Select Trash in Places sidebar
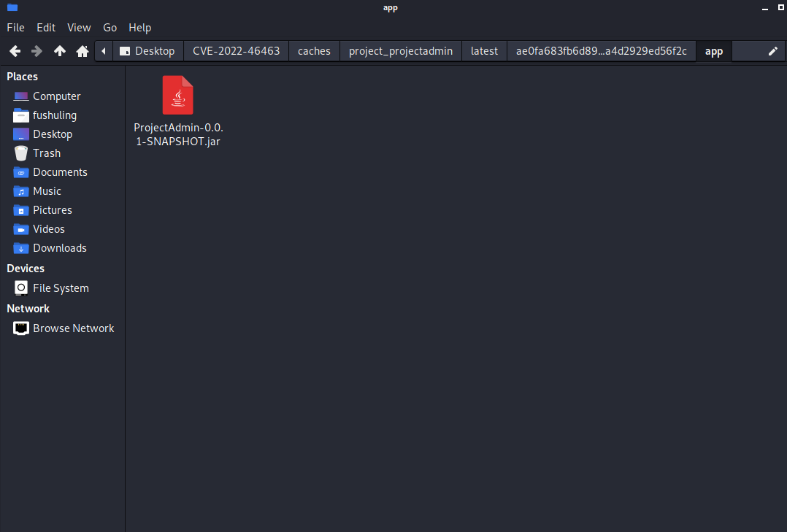The image size is (787, 532). [x=46, y=153]
